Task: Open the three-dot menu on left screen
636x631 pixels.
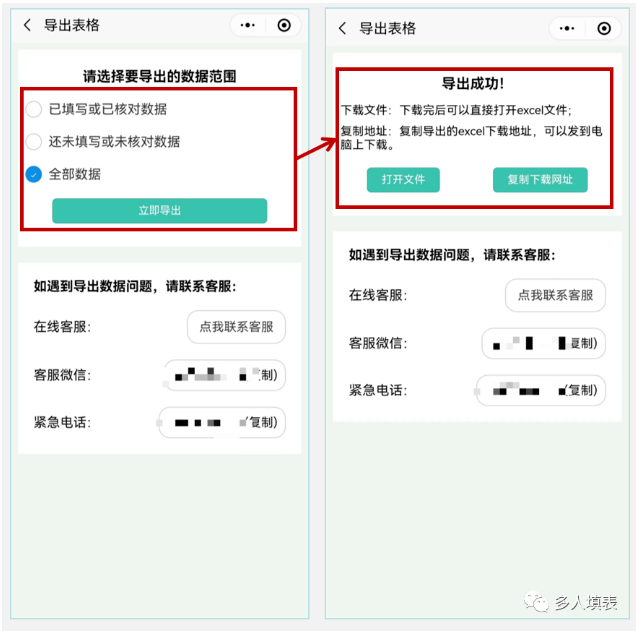Action: (247, 25)
